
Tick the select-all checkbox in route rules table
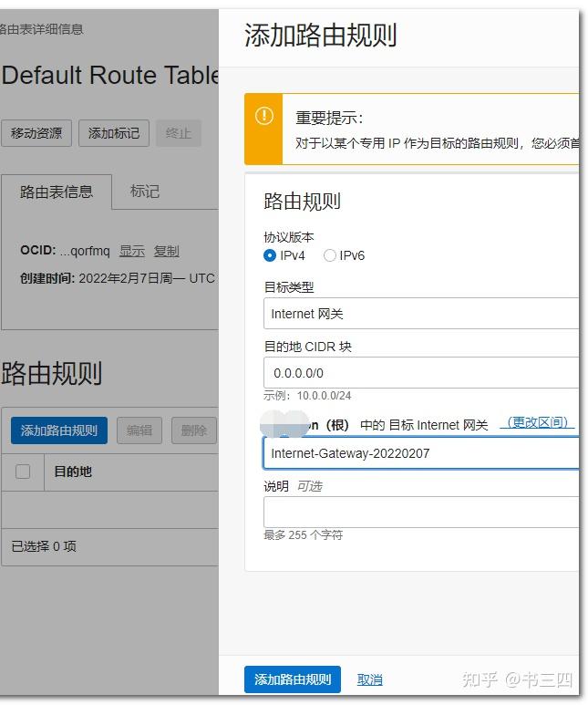(23, 472)
